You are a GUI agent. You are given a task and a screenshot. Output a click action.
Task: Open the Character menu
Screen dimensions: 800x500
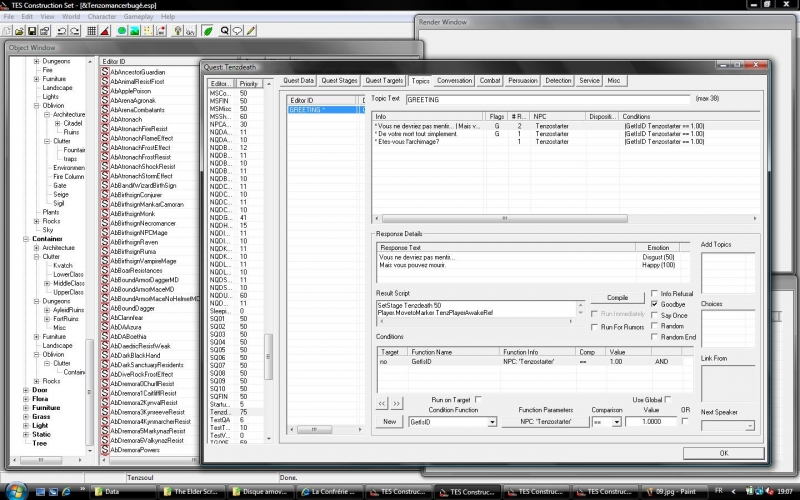(102, 16)
